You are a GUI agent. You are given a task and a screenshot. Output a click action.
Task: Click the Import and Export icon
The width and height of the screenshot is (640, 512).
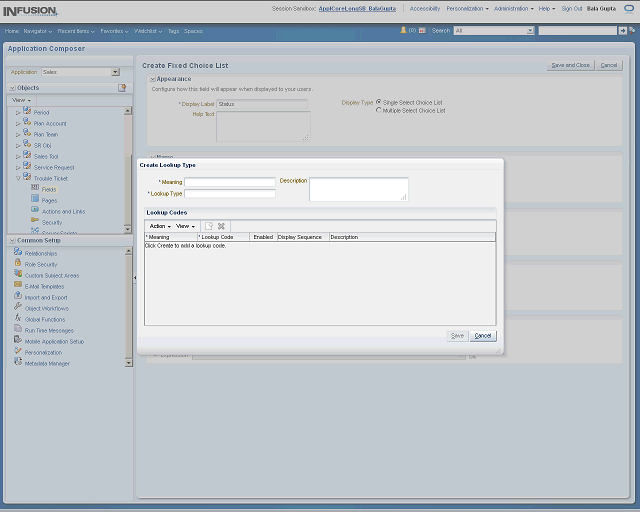[18, 296]
